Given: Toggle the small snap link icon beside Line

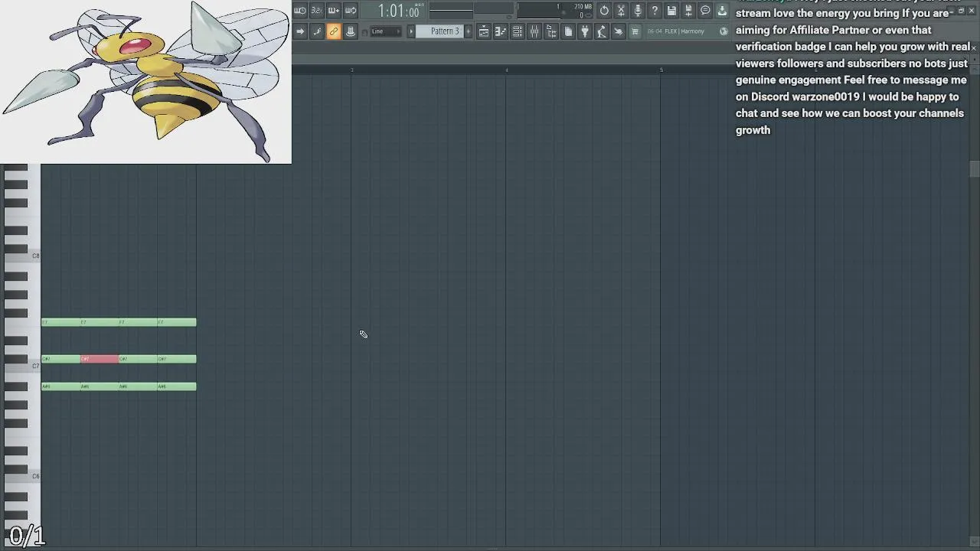Looking at the screenshot, I should click(x=364, y=31).
